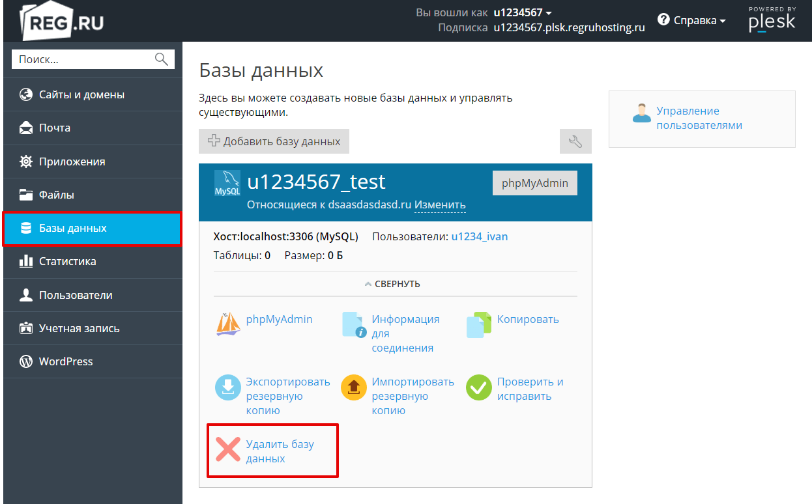Click the red X delete icon
Image resolution: width=812 pixels, height=504 pixels.
[228, 450]
